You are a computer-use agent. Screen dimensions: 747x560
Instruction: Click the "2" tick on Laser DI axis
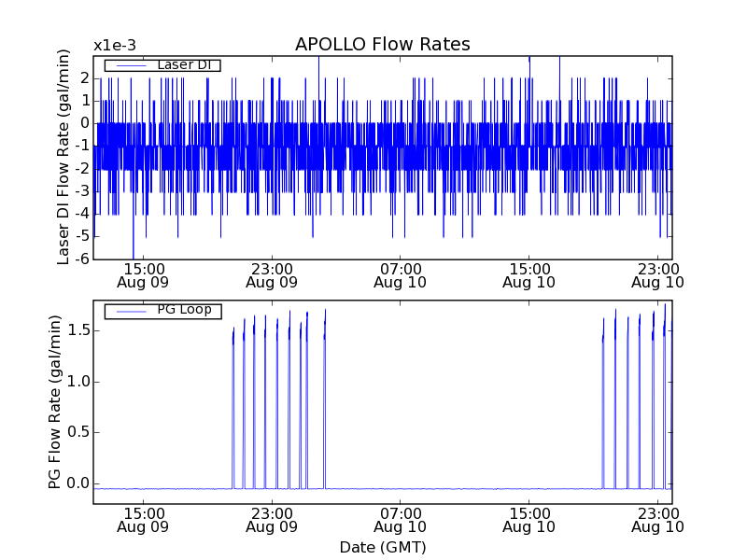click(x=85, y=78)
